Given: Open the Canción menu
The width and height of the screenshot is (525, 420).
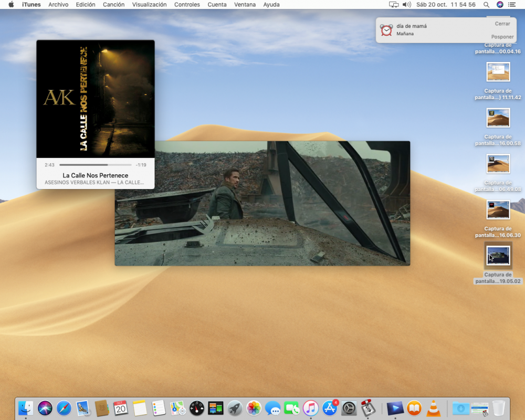Looking at the screenshot, I should click(x=113, y=4).
